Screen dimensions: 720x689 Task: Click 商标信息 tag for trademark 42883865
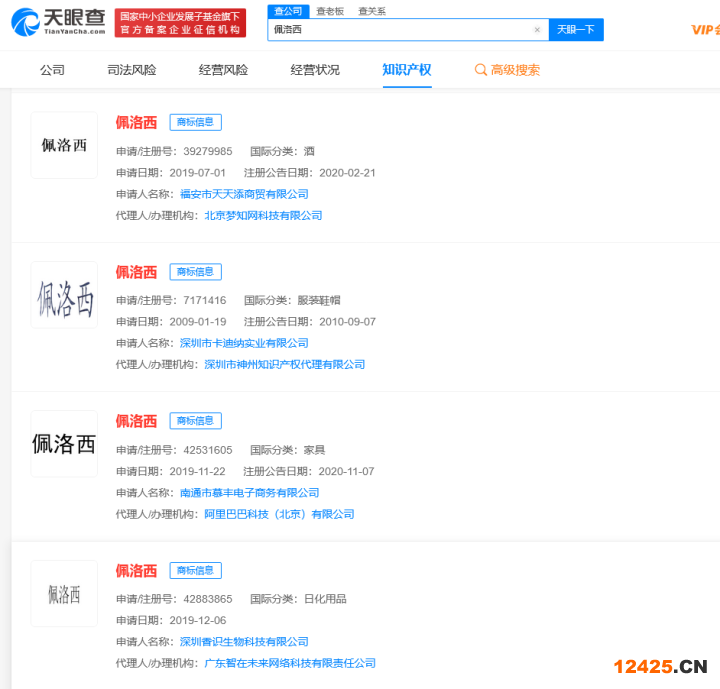196,570
